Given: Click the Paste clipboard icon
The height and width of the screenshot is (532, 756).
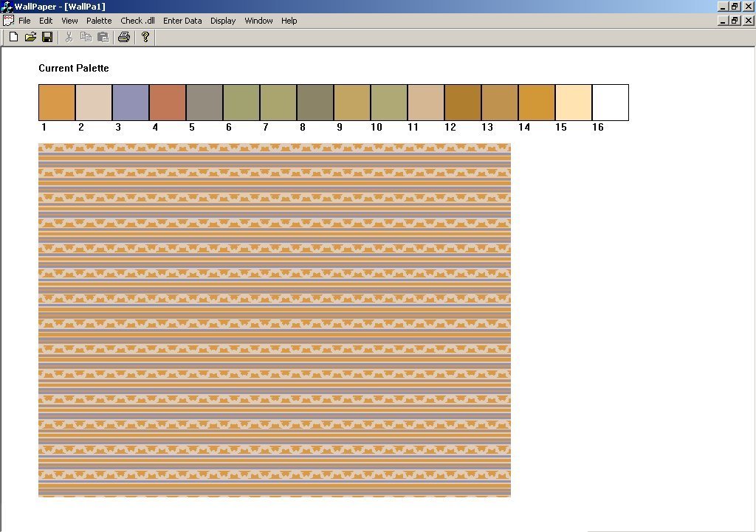Looking at the screenshot, I should click(x=103, y=37).
